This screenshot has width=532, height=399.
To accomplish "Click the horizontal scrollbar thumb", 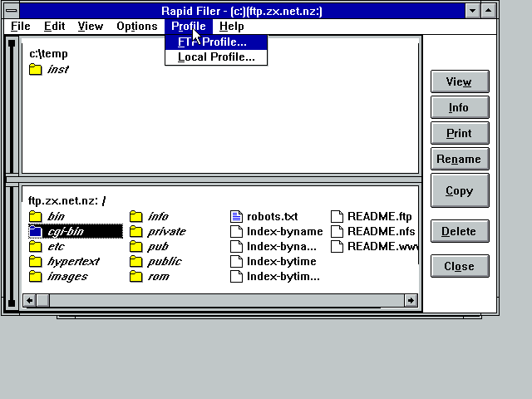I will (x=42, y=300).
